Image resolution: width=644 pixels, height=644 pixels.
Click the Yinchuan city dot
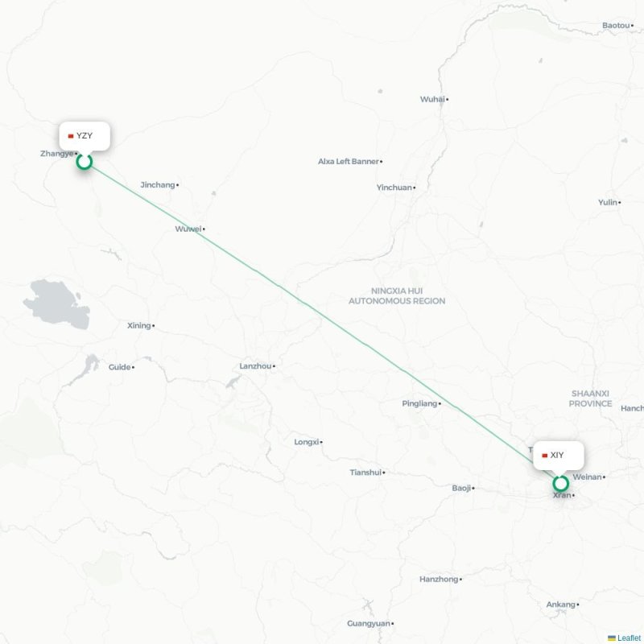[x=415, y=188]
